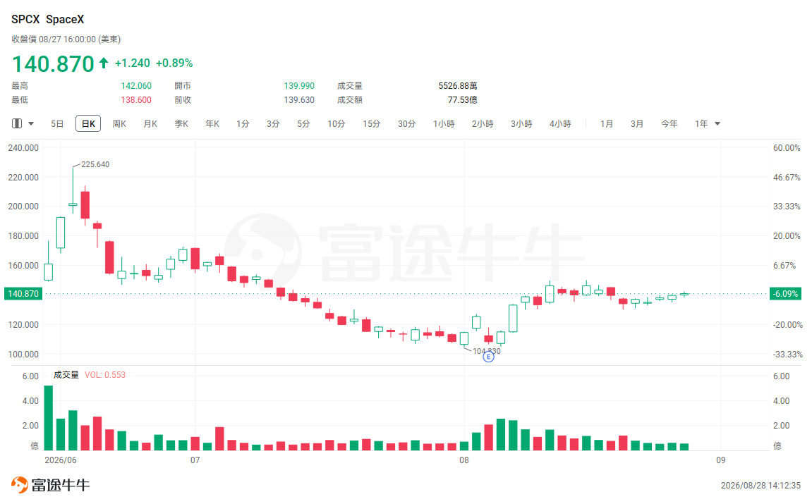This screenshot has height=504, width=812.
Task: Choose the 4小時 interval
Action: click(x=560, y=123)
